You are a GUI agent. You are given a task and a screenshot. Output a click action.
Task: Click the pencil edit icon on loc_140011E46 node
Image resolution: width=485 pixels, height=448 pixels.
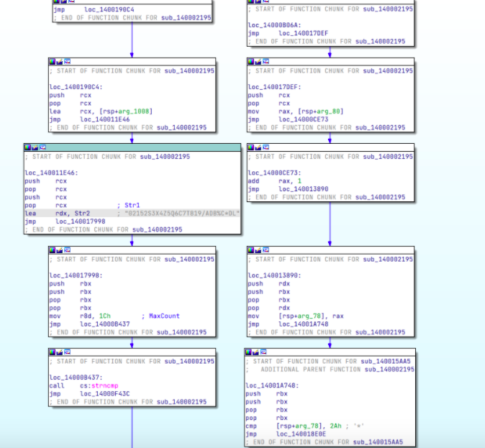click(35, 147)
